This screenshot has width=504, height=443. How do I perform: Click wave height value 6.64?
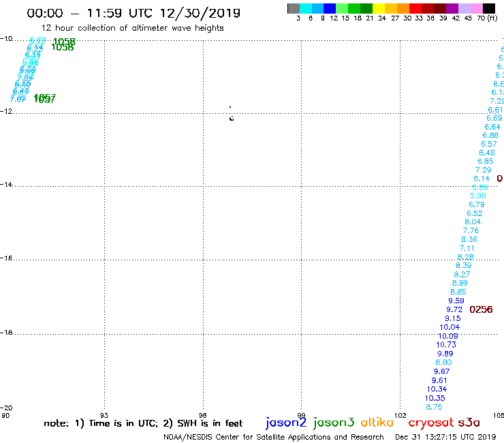coord(492,127)
